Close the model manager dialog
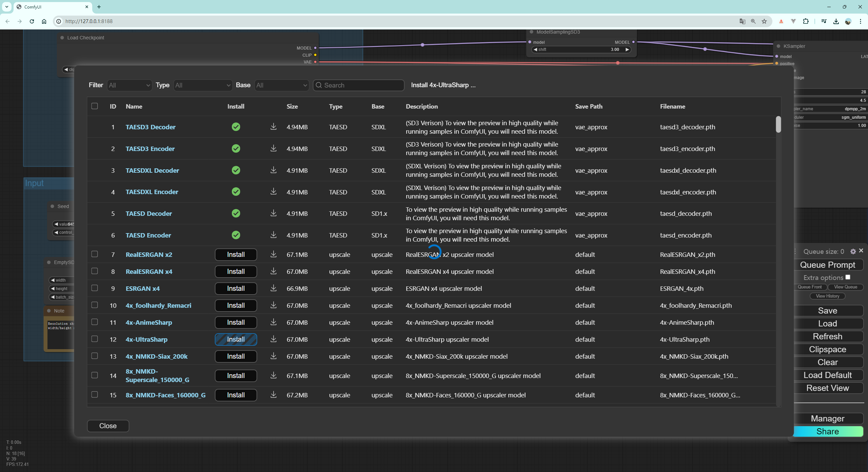This screenshot has height=472, width=868. coord(108,426)
